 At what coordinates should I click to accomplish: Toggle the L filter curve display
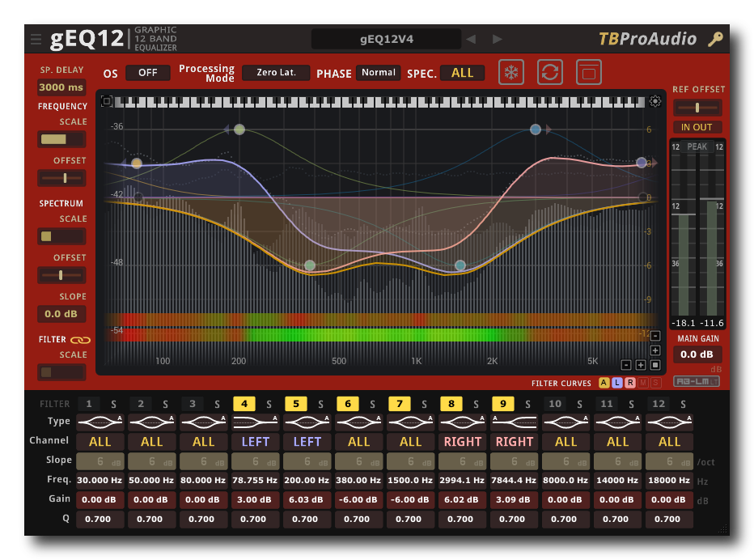(617, 383)
